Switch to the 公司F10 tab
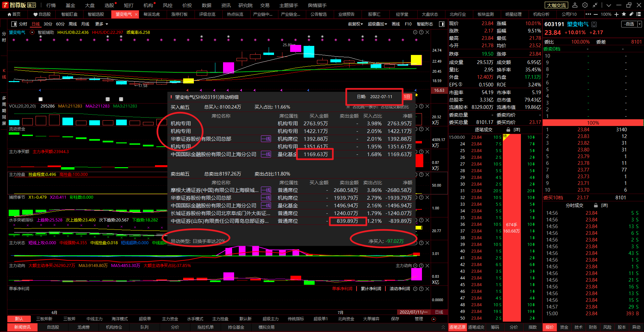 click(x=569, y=14)
